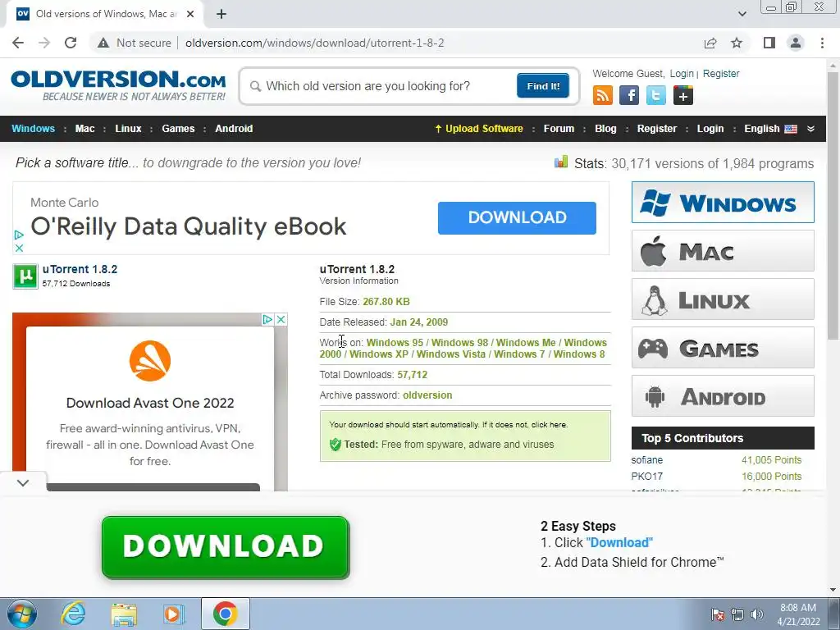Click the green uTorrent icon

[x=25, y=276]
